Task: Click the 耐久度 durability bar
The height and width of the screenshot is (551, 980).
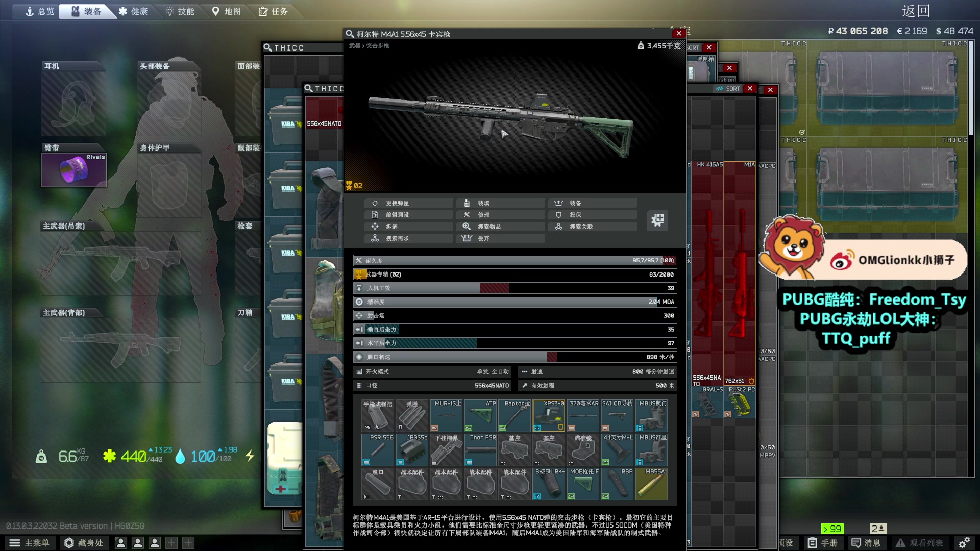Action: (515, 261)
